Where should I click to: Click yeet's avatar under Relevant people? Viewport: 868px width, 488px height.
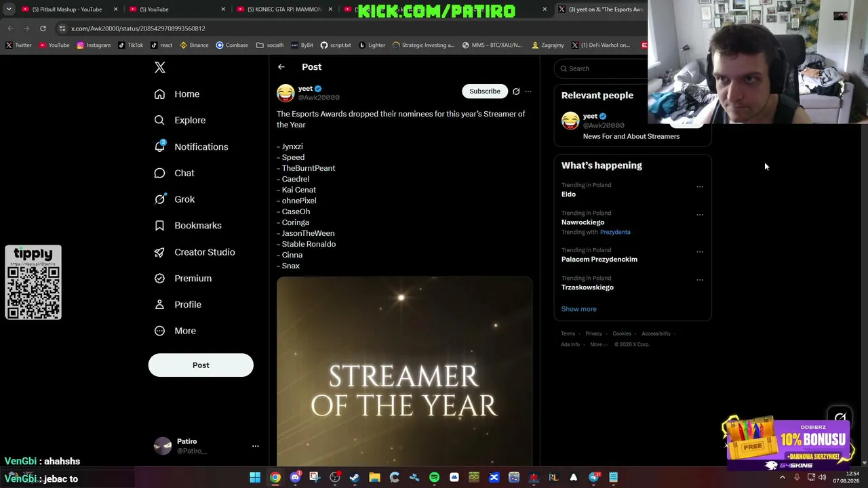(x=570, y=121)
